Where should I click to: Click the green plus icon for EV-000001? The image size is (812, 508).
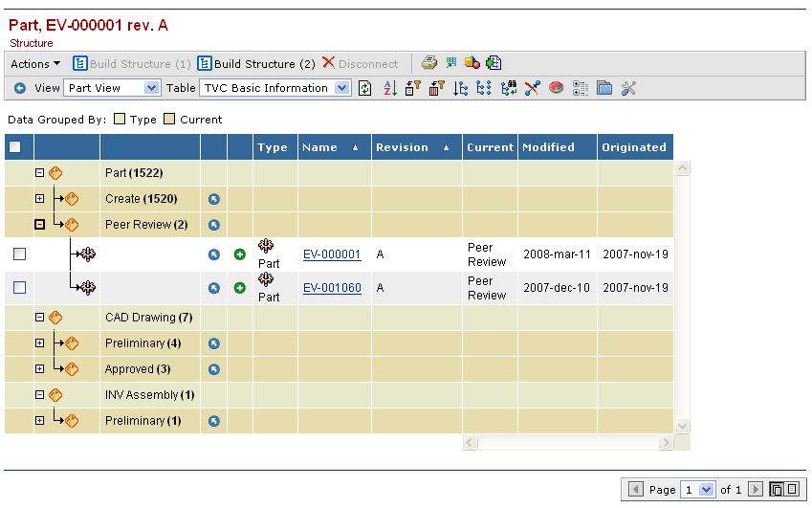(239, 254)
